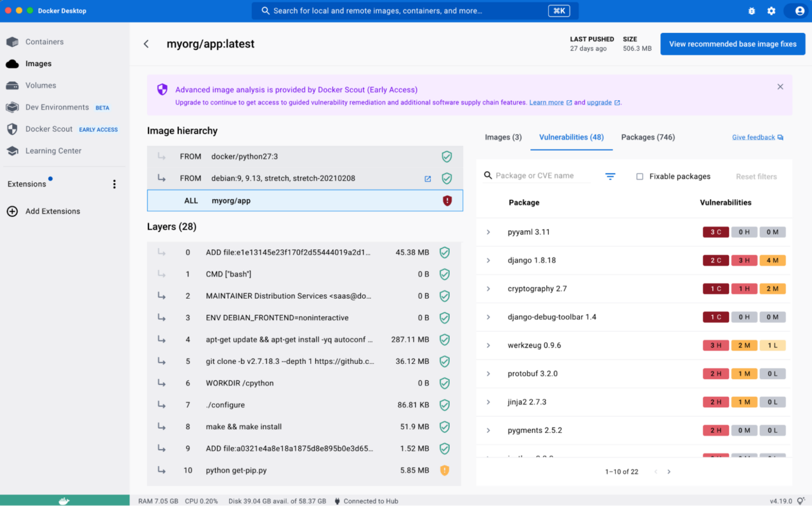The width and height of the screenshot is (812, 506).
Task: Expand the pyyaml 3.11 vulnerability details
Action: tap(488, 231)
